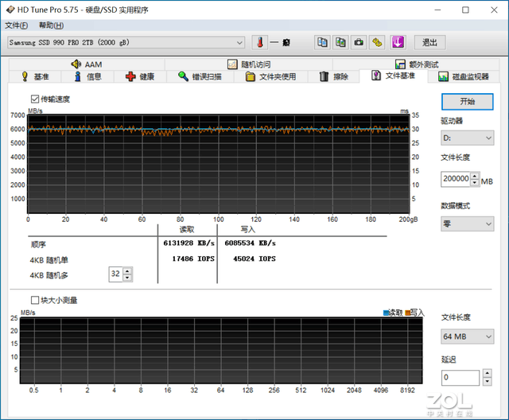The height and width of the screenshot is (420, 509).
Task: Toggle the block size checkbox above bottom graph
Action: point(34,300)
